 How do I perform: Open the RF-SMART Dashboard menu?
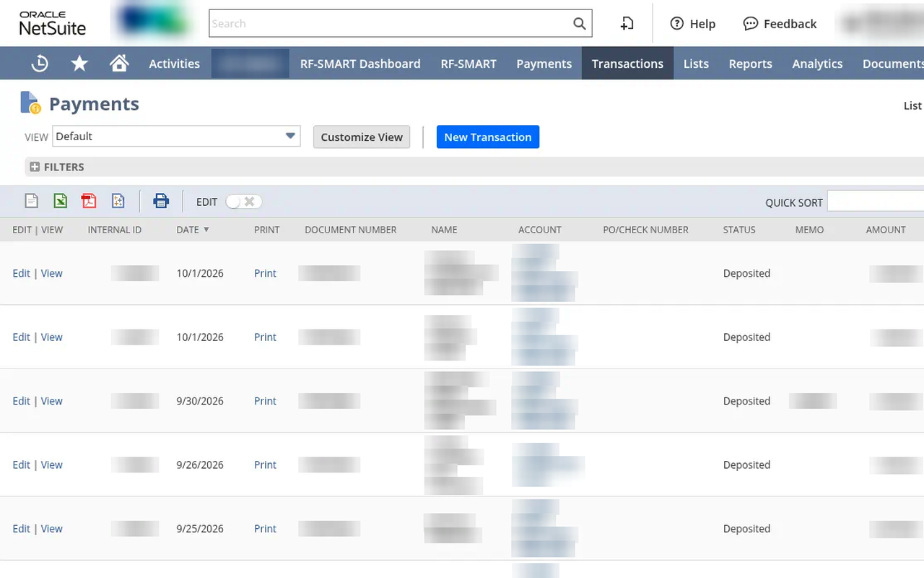(360, 64)
